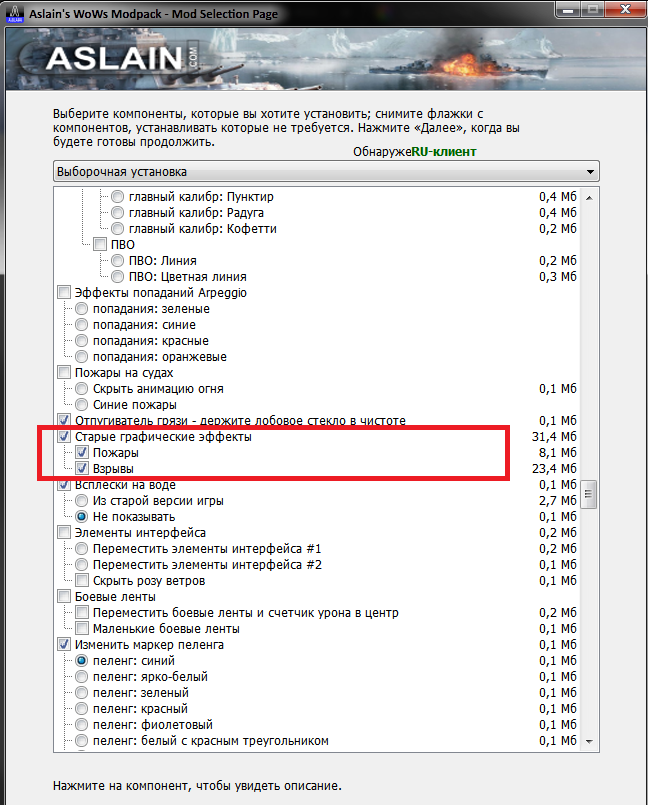
Task: Select пеленг: ярко-белый radio
Action: coord(82,676)
